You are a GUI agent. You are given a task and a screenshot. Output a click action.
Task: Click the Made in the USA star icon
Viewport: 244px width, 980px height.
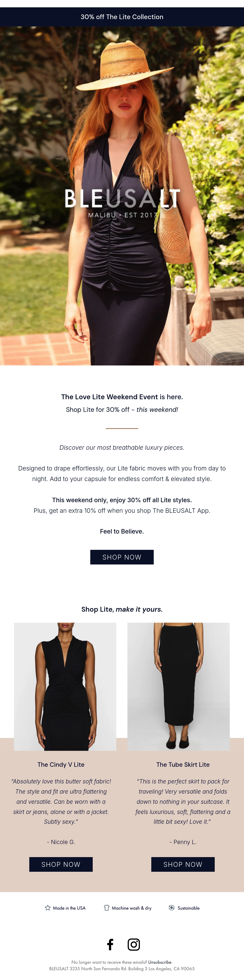coord(48,908)
